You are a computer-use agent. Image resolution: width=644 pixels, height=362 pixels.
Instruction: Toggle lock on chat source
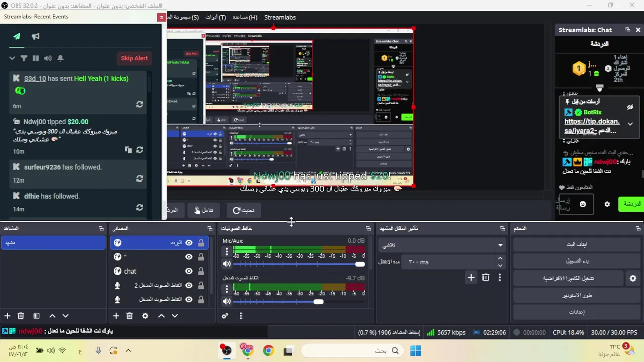201,271
